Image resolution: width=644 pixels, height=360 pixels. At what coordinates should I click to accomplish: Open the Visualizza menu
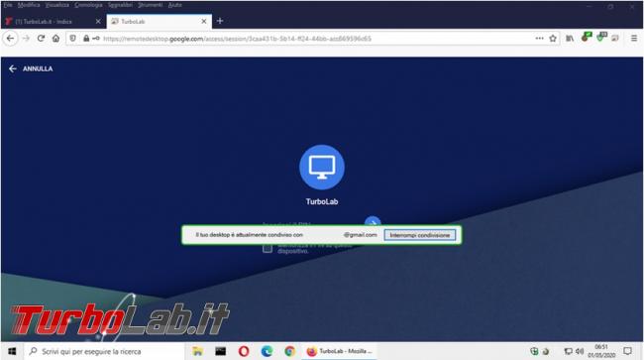(x=57, y=5)
